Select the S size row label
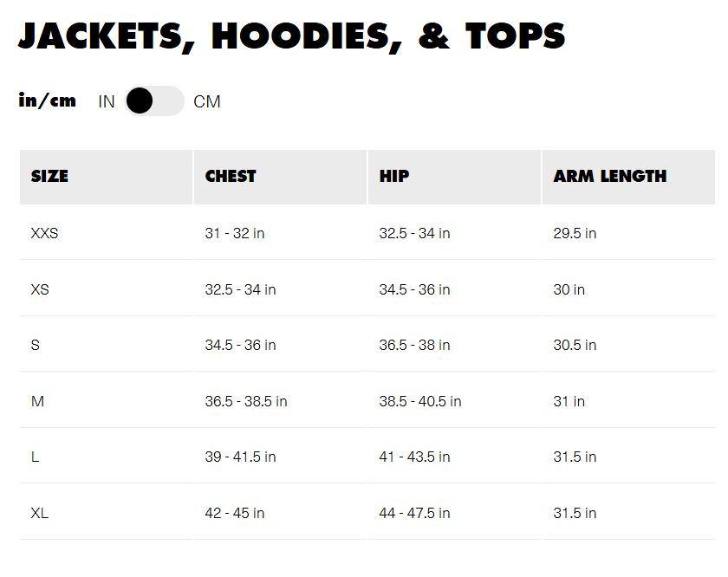 point(36,345)
